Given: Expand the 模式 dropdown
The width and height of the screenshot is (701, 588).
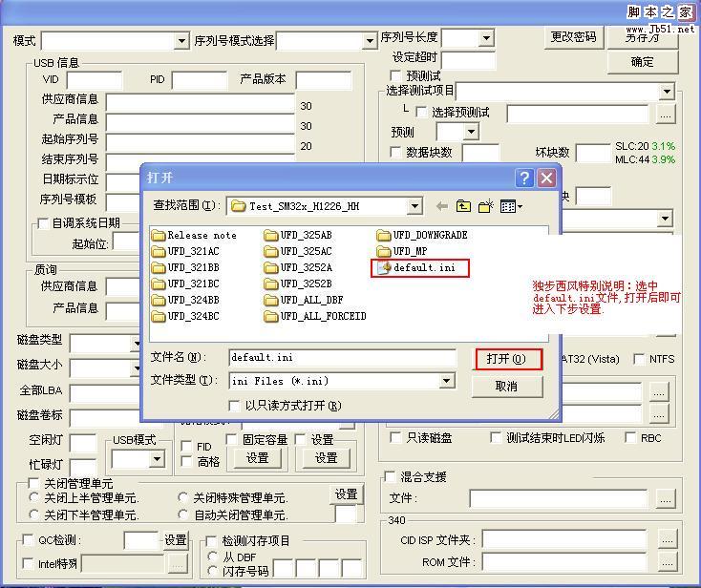Looking at the screenshot, I should point(181,41).
